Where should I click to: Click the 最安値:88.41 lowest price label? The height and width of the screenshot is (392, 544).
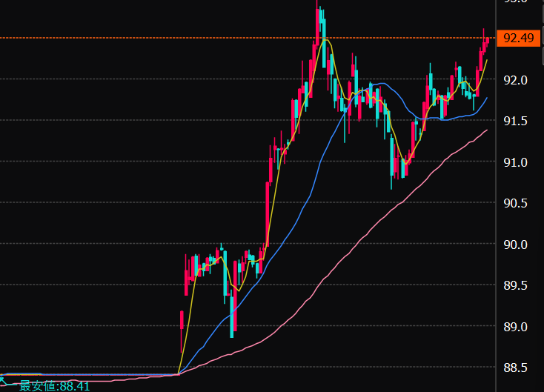point(54,385)
